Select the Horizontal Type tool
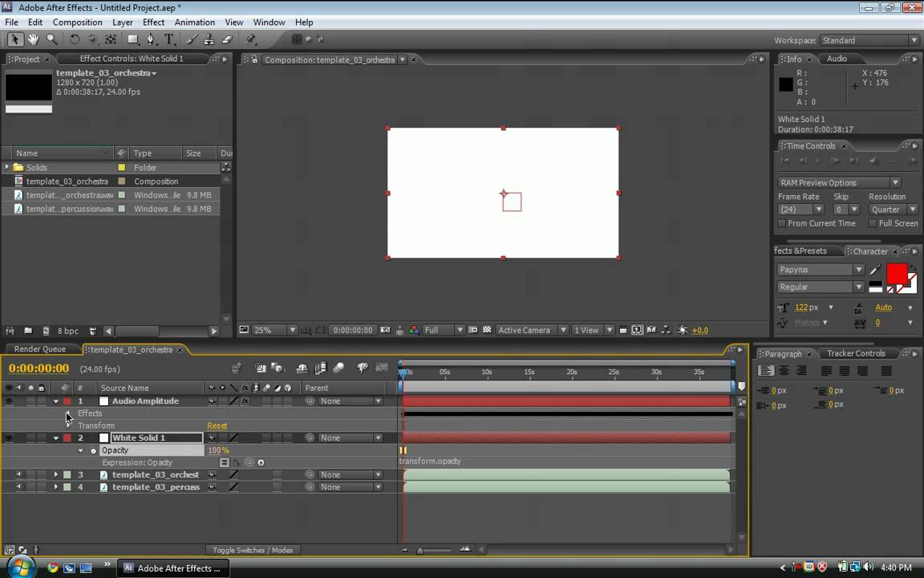 [x=169, y=39]
